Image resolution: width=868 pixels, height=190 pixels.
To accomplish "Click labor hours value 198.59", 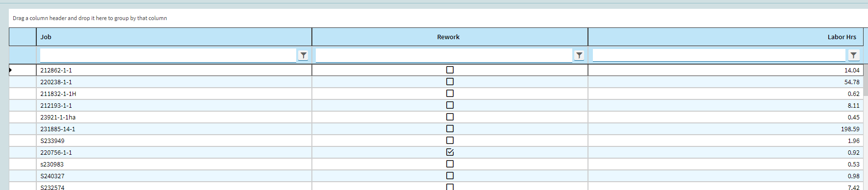I will 850,129.
